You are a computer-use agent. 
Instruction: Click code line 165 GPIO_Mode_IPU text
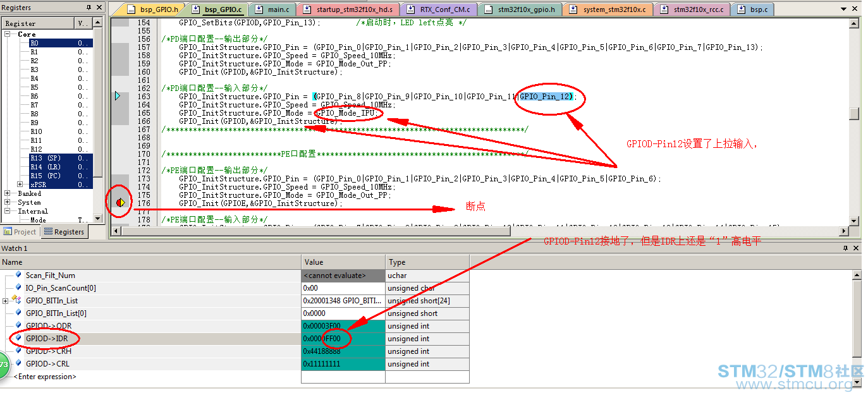[x=346, y=113]
